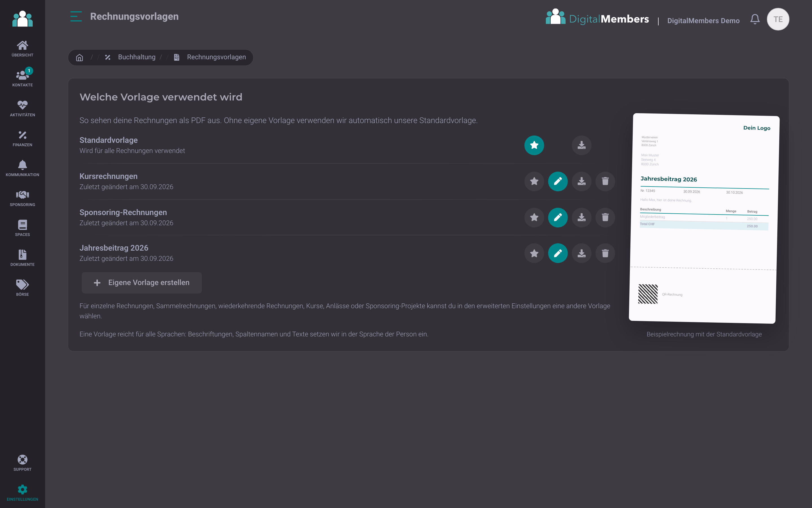Open the sample invoice preview thumbnail
The image size is (812, 508).
pyautogui.click(x=704, y=218)
